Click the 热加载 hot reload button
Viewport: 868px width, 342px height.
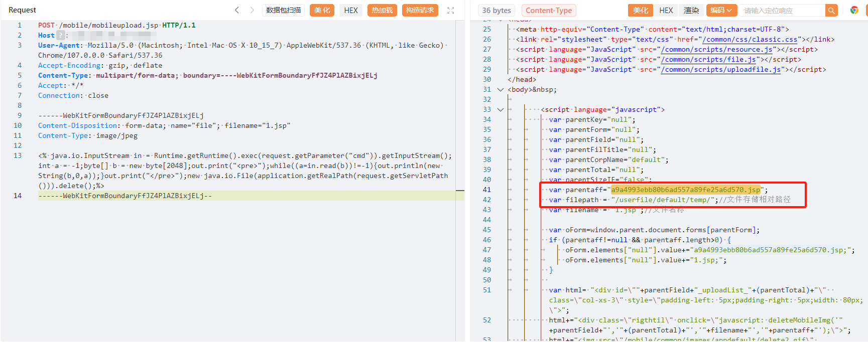[x=382, y=10]
